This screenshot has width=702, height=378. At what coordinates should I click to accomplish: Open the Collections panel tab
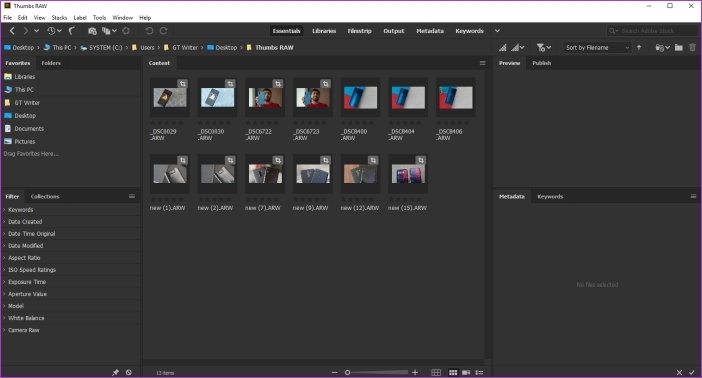pos(45,196)
